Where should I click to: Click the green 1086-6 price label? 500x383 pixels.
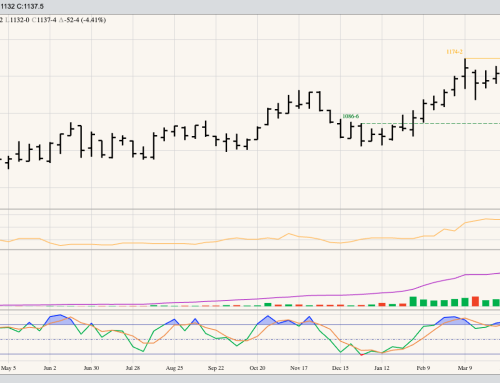tap(351, 116)
